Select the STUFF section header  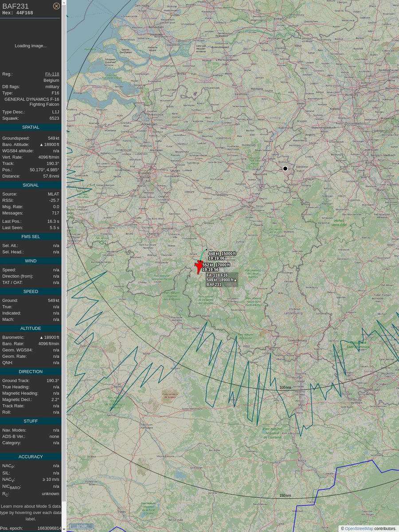point(31,421)
